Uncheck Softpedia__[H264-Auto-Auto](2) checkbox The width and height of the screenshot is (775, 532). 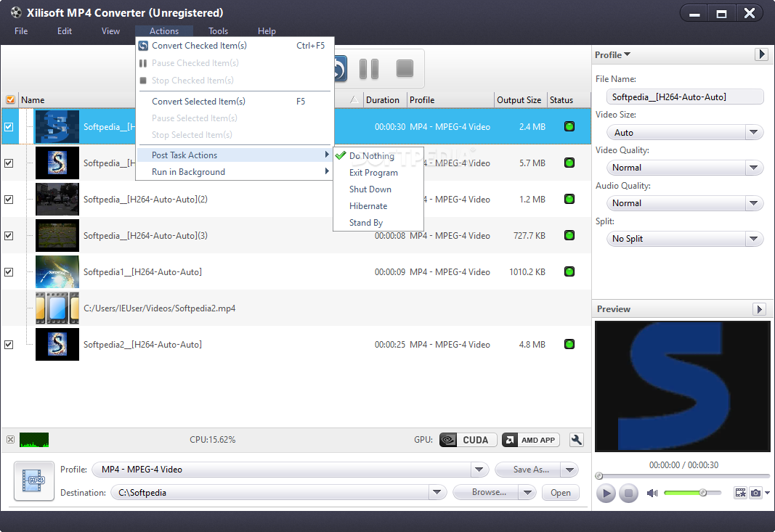click(9, 200)
